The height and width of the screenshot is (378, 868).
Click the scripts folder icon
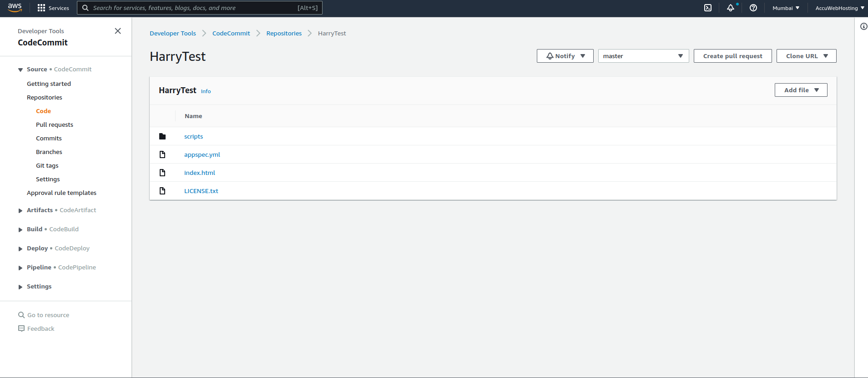click(162, 136)
